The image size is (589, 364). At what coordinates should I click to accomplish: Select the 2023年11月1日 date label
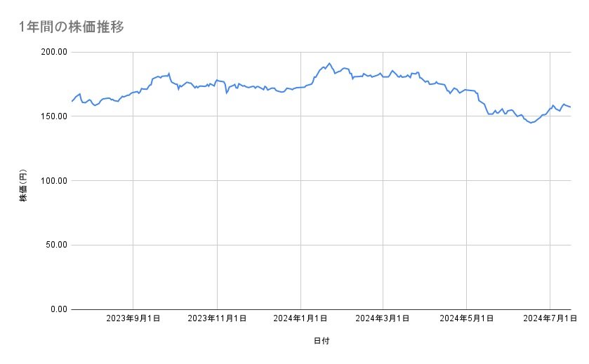point(217,318)
